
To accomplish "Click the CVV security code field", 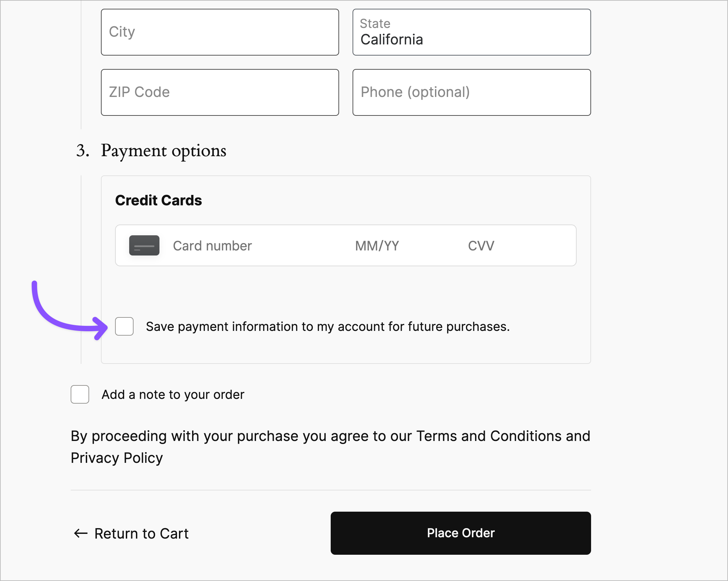I will (481, 246).
